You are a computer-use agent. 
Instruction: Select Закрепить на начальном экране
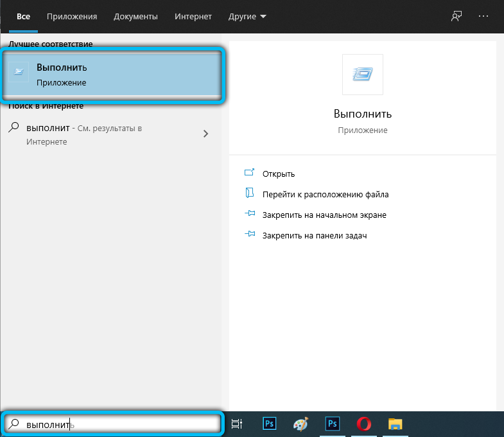point(324,215)
